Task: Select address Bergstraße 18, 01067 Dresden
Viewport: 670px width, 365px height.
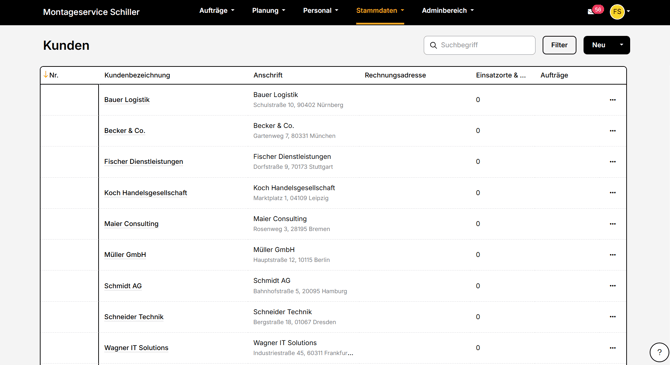Action: [295, 322]
